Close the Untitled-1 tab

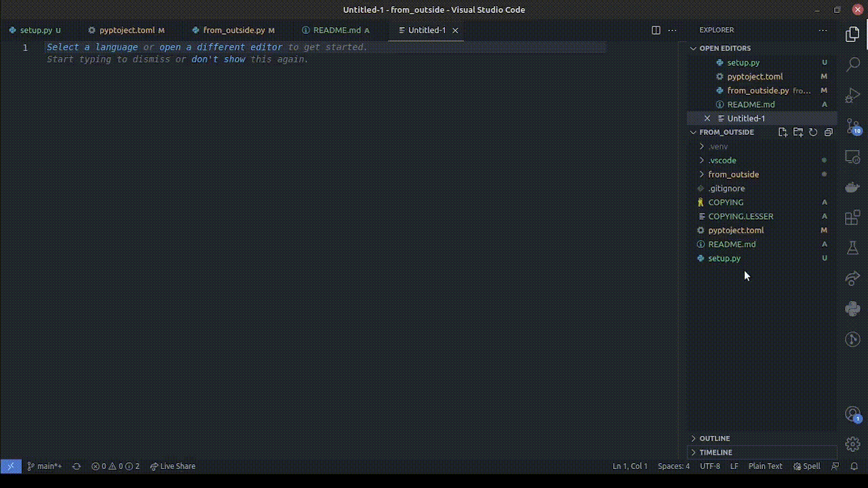(x=456, y=30)
